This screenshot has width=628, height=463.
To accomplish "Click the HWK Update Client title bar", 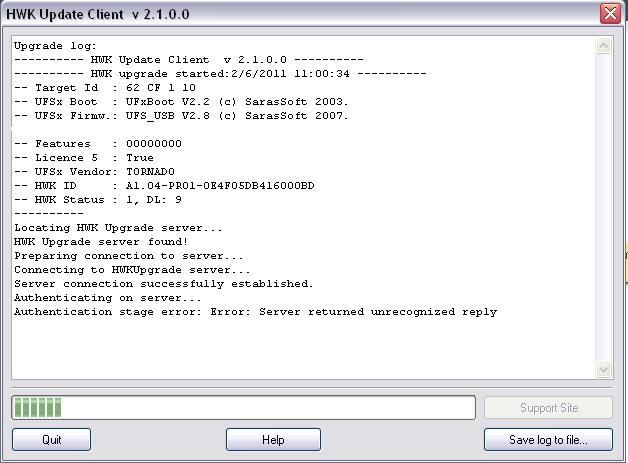I will 300,14.
